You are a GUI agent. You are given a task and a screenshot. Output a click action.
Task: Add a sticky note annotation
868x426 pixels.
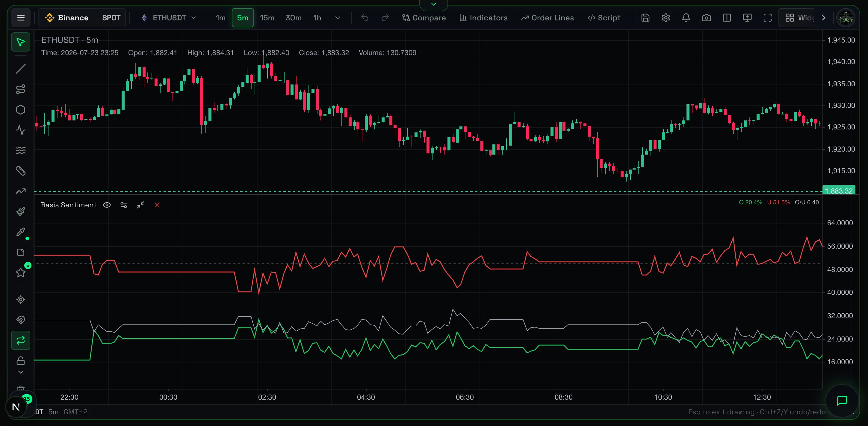pyautogui.click(x=21, y=253)
